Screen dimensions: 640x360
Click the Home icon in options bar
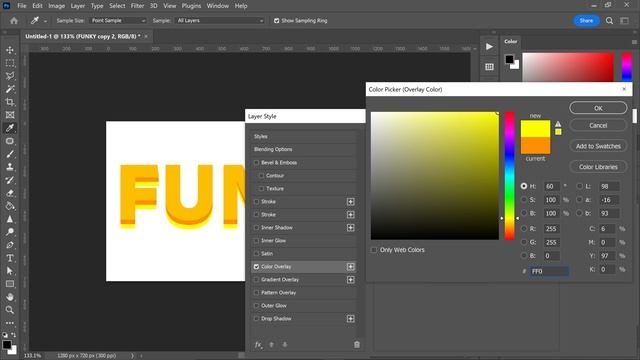[x=14, y=20]
